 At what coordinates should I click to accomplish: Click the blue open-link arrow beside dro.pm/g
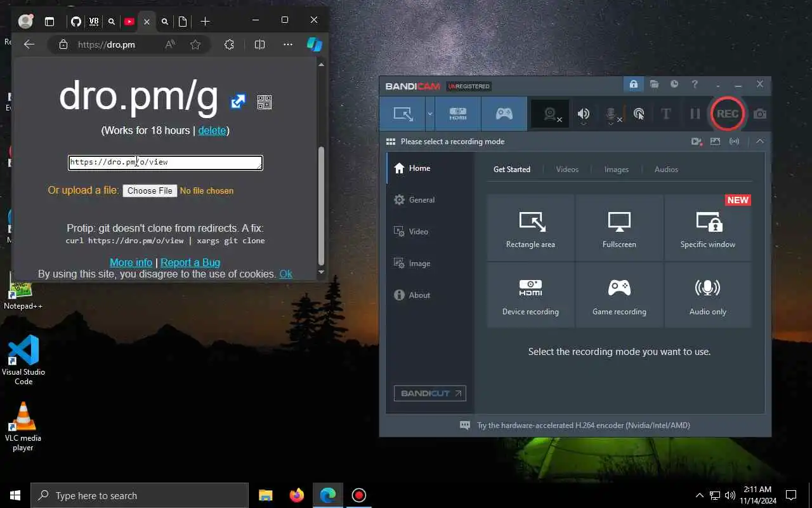[238, 102]
